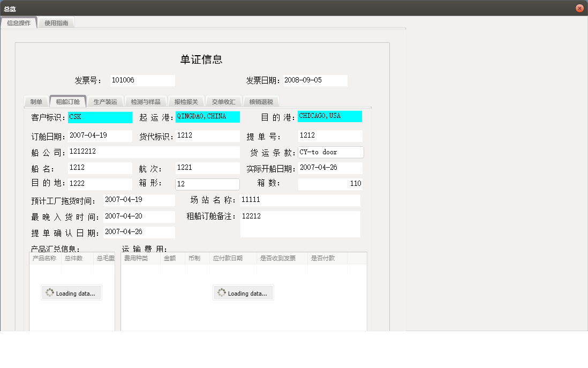The width and height of the screenshot is (588, 368).
Task: Click the 发票号 field showing 101006
Action: coord(142,80)
